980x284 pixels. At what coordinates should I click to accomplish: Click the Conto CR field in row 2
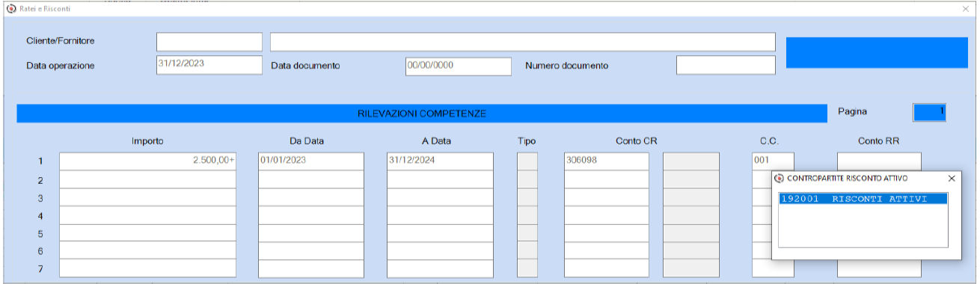(607, 179)
